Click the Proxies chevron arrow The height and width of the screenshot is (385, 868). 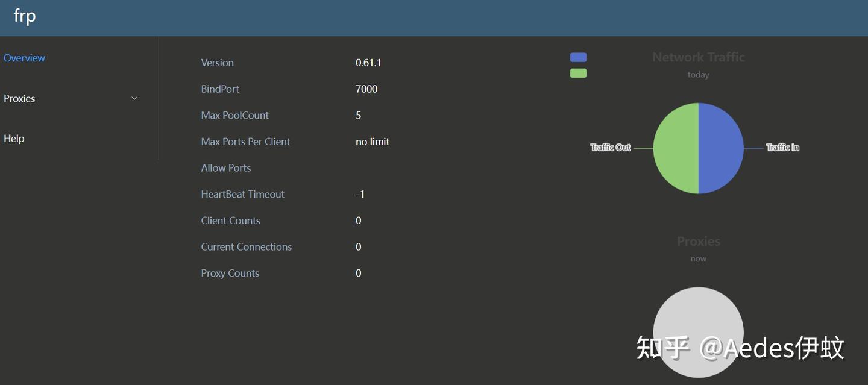[134, 98]
